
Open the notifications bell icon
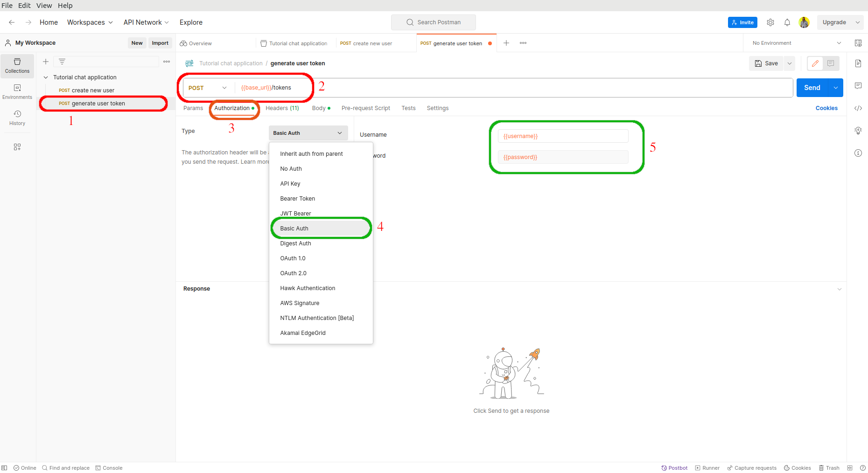787,22
